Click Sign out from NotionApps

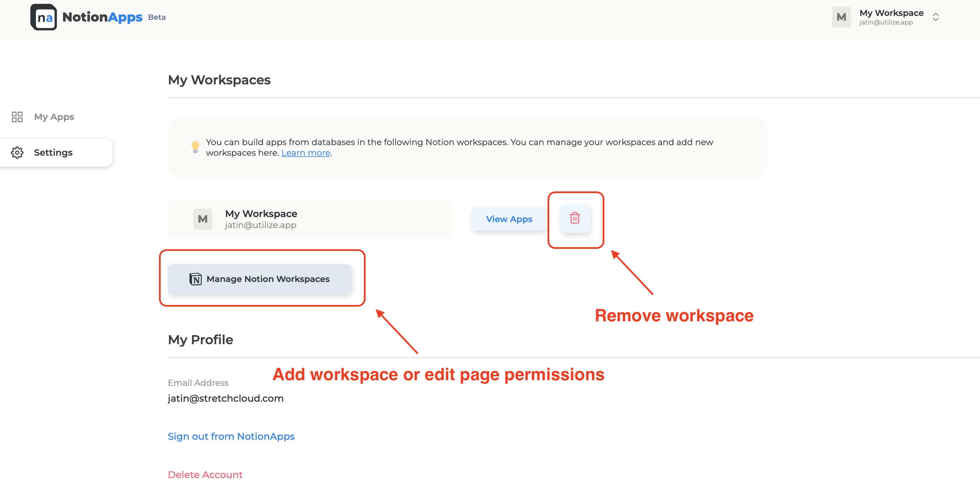[231, 436]
